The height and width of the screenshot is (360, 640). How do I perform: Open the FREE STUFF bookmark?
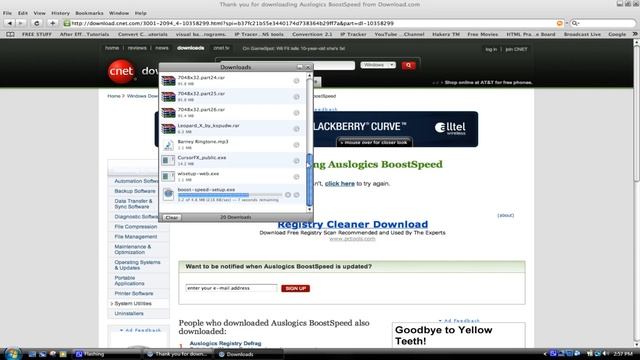pos(37,34)
